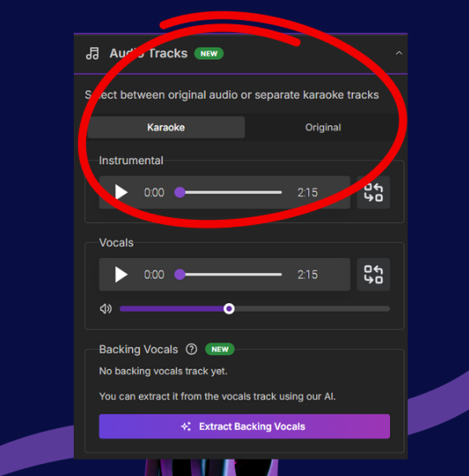Click the Vocals track seek bar

tap(228, 274)
